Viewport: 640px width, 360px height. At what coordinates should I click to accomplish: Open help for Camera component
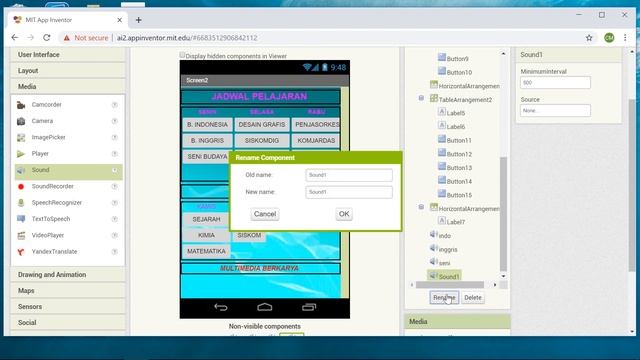115,121
